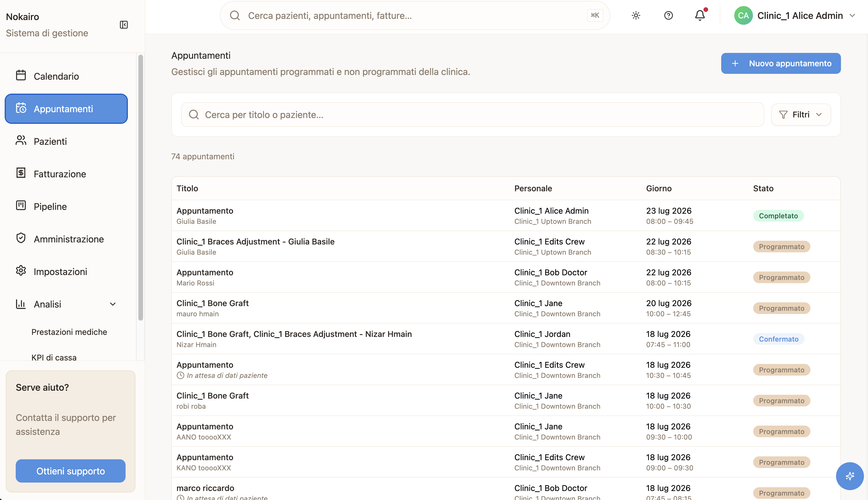Open Amministrazione

[66, 239]
